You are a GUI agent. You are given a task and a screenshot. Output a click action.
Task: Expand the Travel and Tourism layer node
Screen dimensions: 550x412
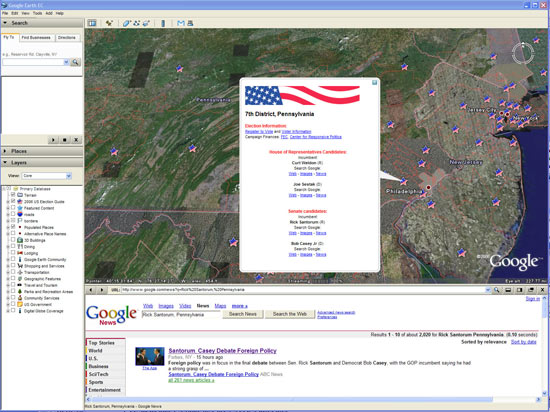click(8, 285)
